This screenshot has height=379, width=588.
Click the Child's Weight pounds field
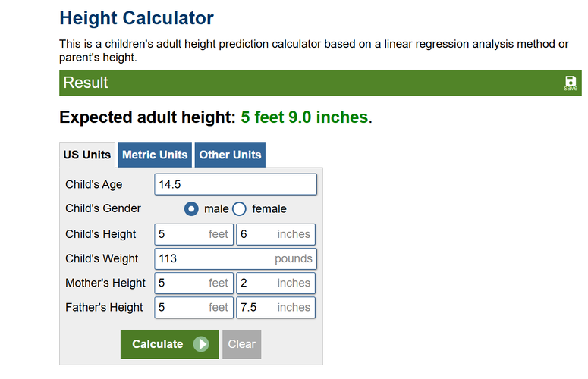(x=235, y=258)
